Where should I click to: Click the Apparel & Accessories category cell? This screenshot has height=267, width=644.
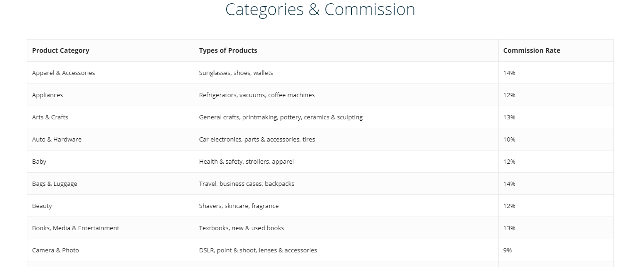[110, 73]
